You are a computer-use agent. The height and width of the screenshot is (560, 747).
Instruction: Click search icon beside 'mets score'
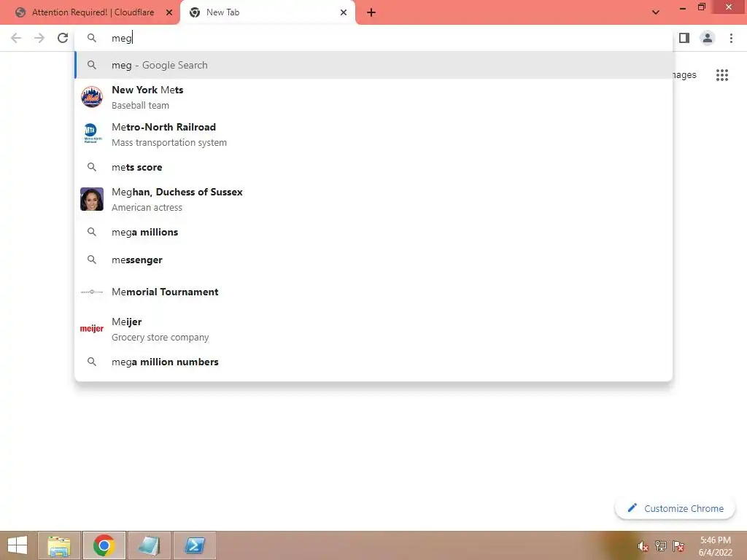92,167
